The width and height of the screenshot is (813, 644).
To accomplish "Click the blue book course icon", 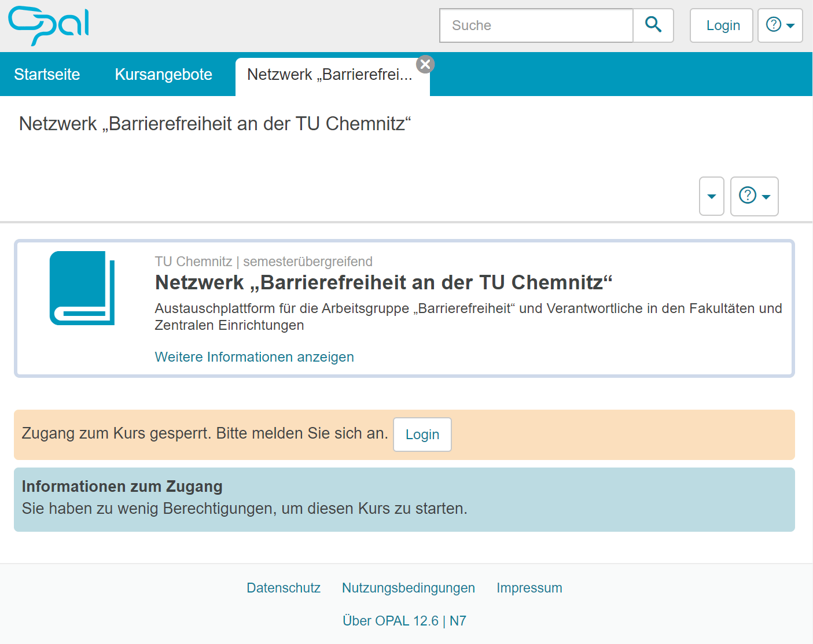I will point(82,288).
